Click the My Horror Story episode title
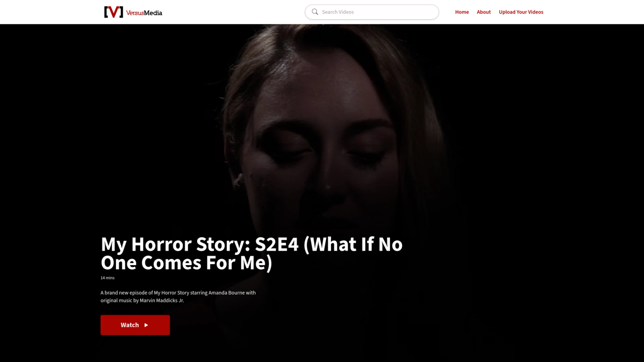 pos(252,253)
